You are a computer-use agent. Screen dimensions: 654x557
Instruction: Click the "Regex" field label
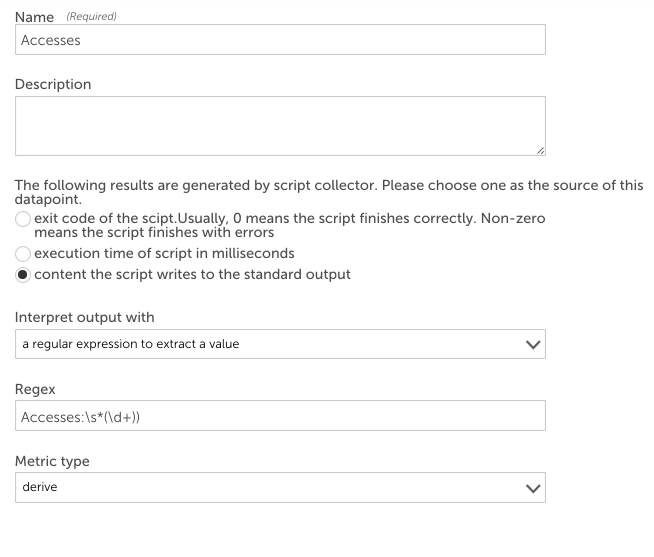pyautogui.click(x=35, y=390)
